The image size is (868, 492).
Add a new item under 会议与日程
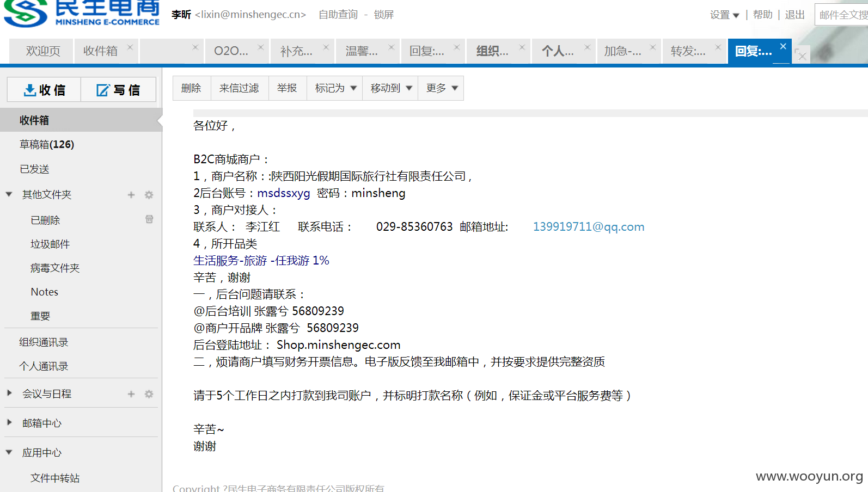131,394
